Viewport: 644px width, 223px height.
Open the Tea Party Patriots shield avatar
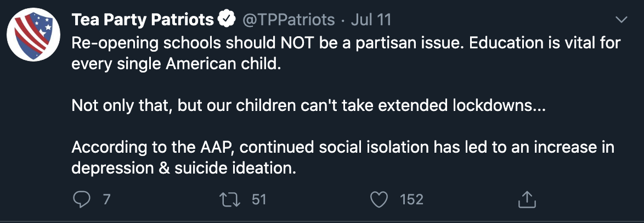point(33,34)
